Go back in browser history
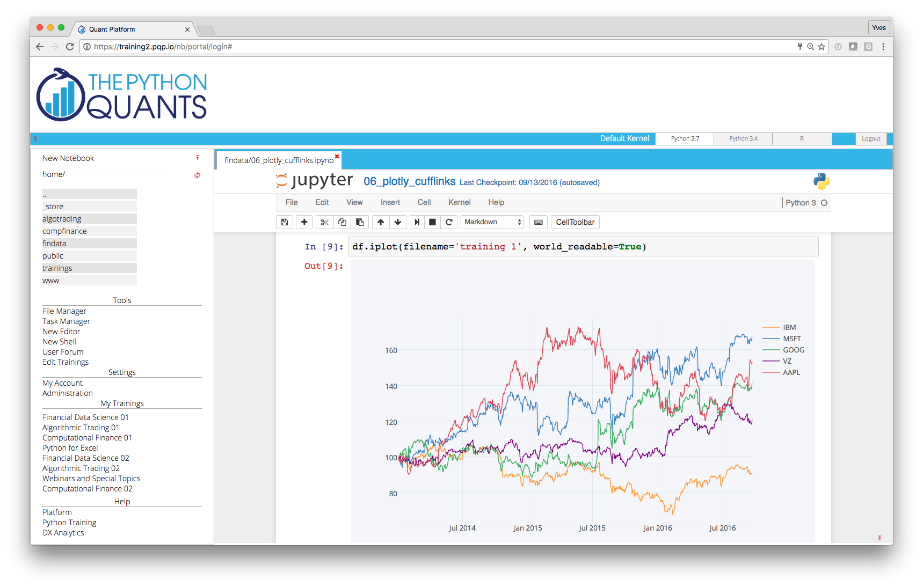 tap(40, 47)
